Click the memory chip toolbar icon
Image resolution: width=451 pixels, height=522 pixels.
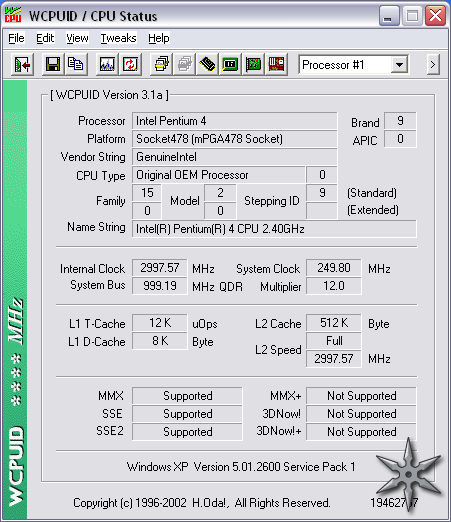coord(207,64)
